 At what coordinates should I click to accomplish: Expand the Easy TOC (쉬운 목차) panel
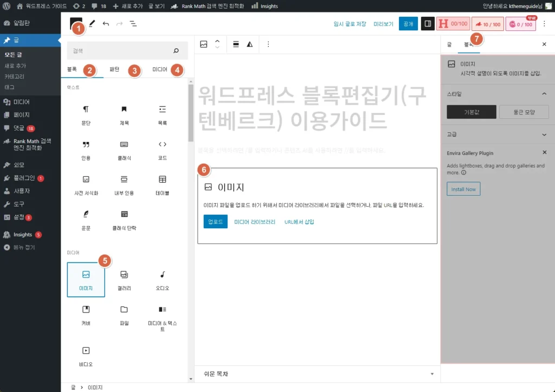point(318,374)
